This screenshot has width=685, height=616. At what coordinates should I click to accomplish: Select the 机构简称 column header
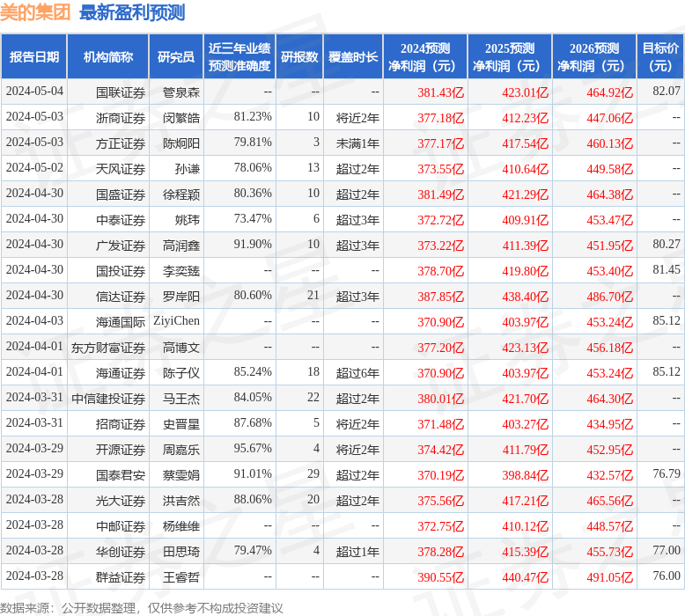pyautogui.click(x=108, y=56)
